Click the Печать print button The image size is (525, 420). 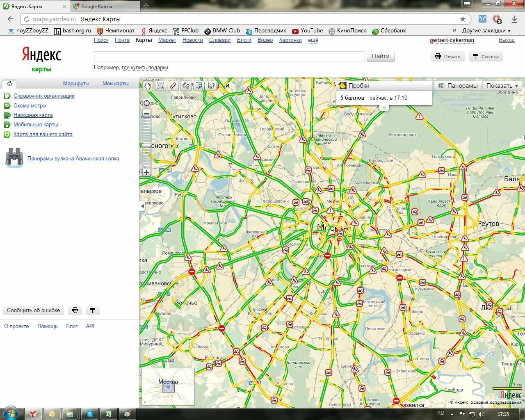448,57
